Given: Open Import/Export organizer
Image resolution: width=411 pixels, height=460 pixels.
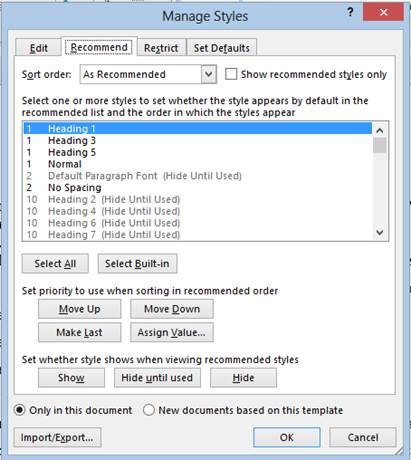Looking at the screenshot, I should coord(57,437).
